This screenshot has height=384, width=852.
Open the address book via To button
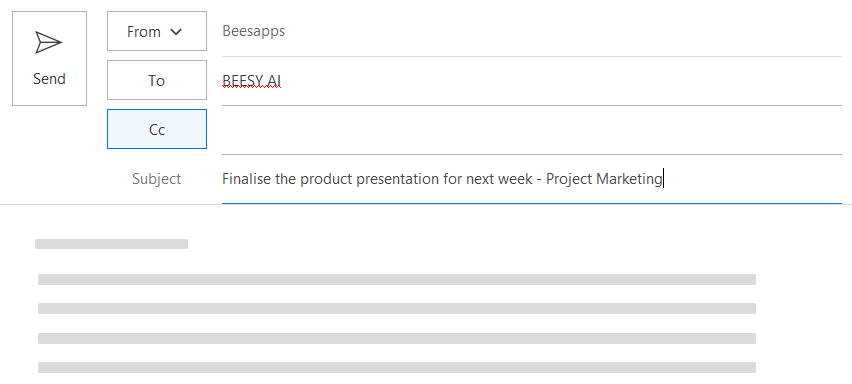click(156, 80)
